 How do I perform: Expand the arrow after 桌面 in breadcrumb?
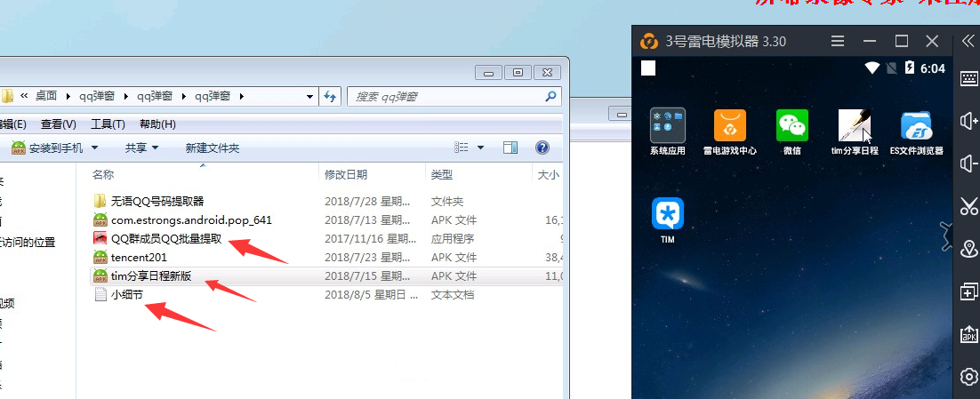tap(68, 97)
